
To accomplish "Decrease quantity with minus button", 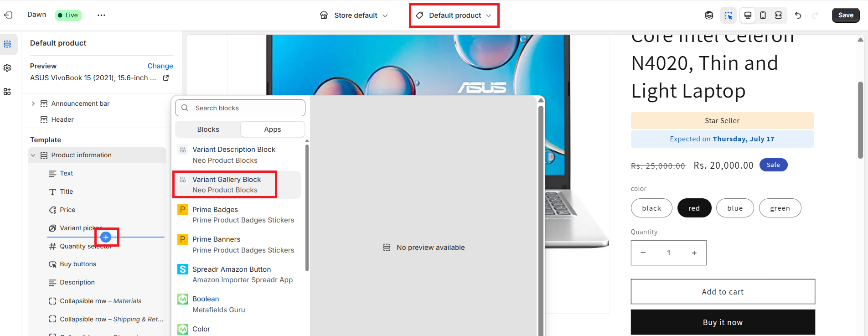I will (x=643, y=253).
